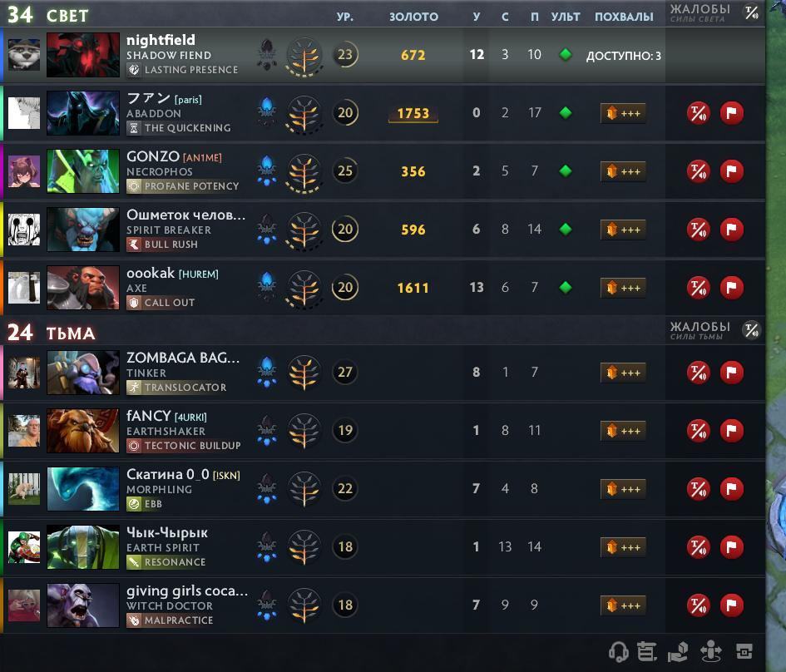Report oookak Axe with red flag
This screenshot has width=786, height=672.
(x=731, y=288)
